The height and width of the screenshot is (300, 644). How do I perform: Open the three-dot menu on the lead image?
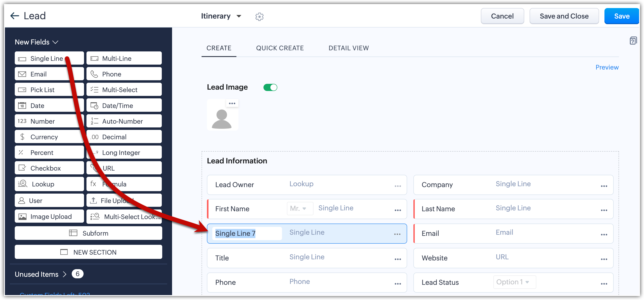click(232, 104)
